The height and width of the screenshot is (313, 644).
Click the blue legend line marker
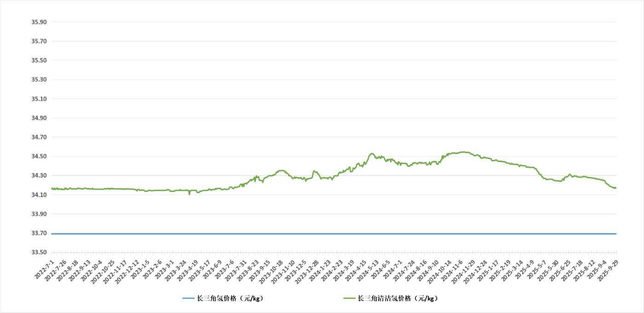pos(189,299)
